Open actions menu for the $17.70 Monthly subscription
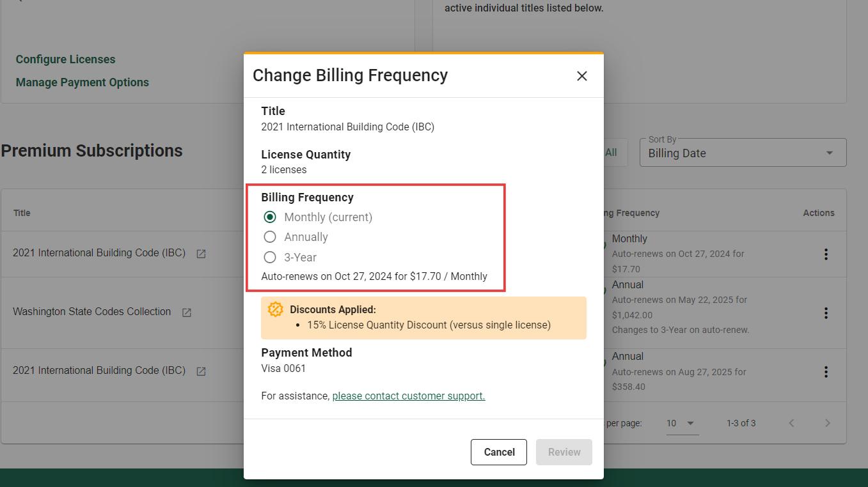The width and height of the screenshot is (868, 487). click(826, 254)
